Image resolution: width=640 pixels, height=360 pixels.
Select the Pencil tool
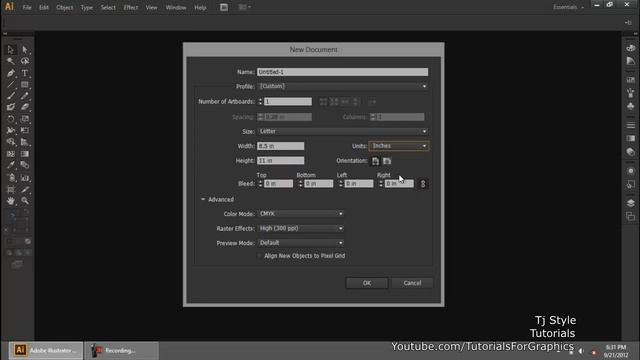point(25,96)
